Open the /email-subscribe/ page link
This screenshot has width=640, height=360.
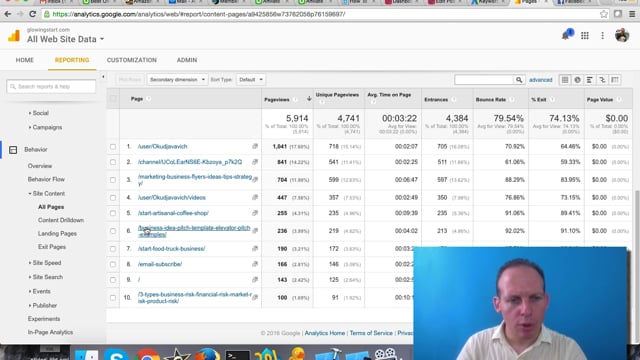pos(160,264)
